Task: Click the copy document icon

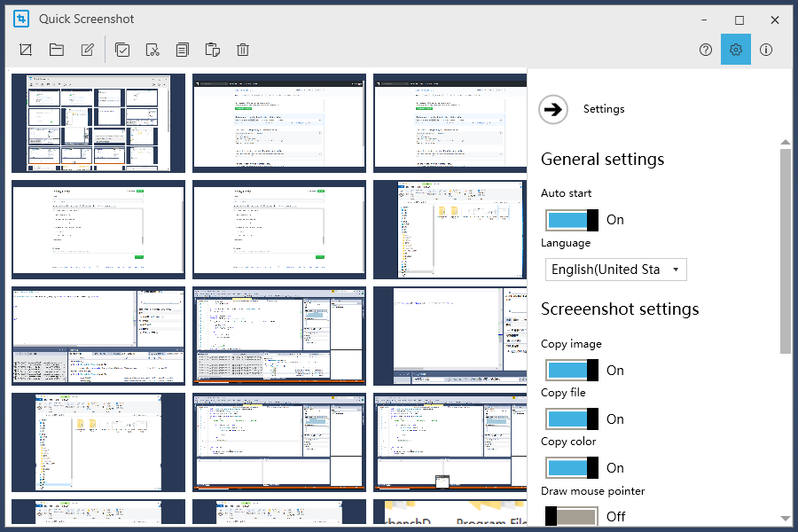Action: pos(182,50)
